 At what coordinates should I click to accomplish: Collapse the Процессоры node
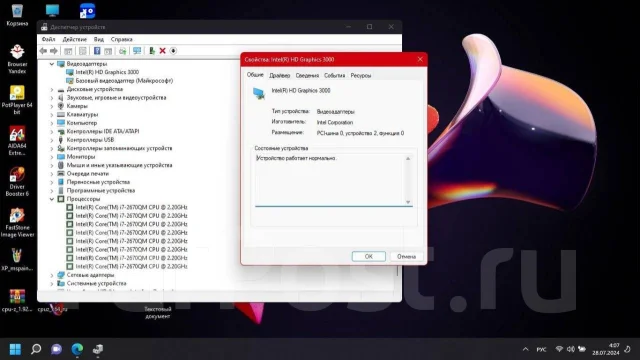click(x=52, y=199)
